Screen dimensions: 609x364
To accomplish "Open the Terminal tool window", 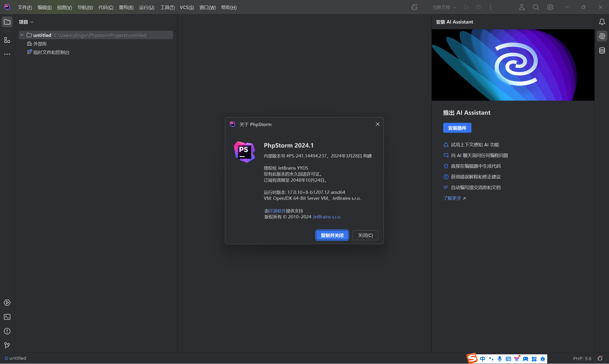I will (x=7, y=317).
